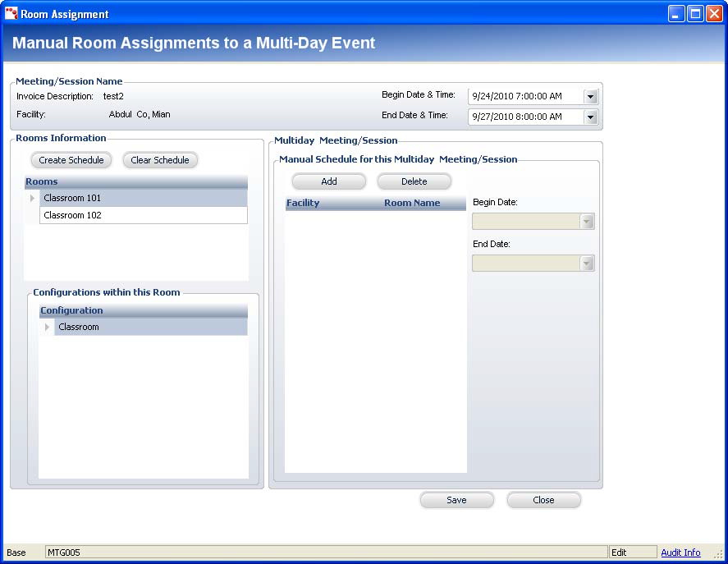The image size is (728, 564).
Task: Click the Delete button in Manual Schedule
Action: click(414, 181)
